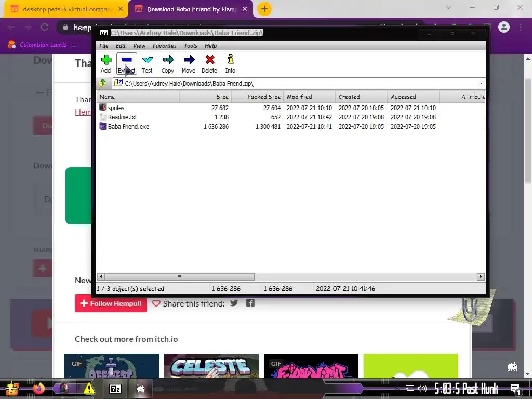Screen dimensions: 532x399
Task: Open the File menu
Action: pyautogui.click(x=104, y=46)
